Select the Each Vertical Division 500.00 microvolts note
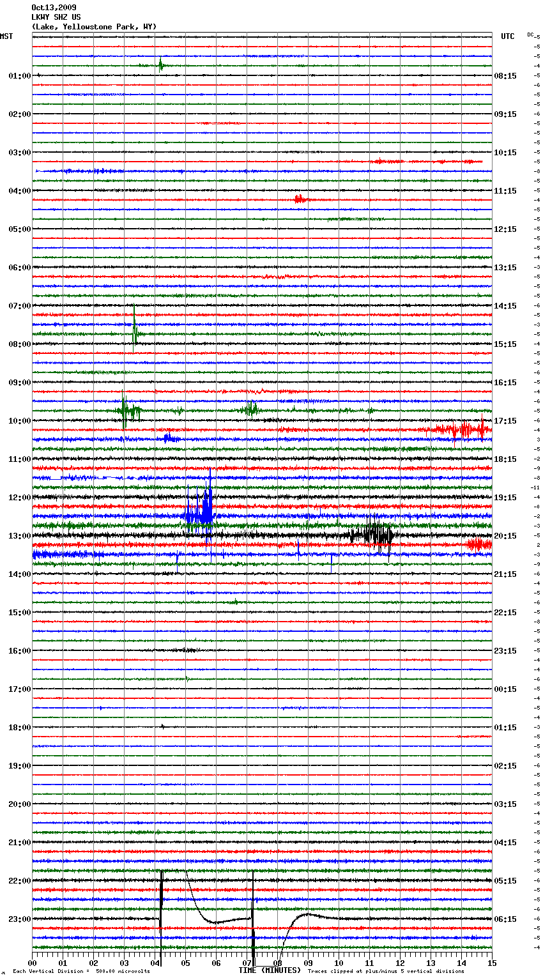The image size is (543, 980). [x=82, y=971]
